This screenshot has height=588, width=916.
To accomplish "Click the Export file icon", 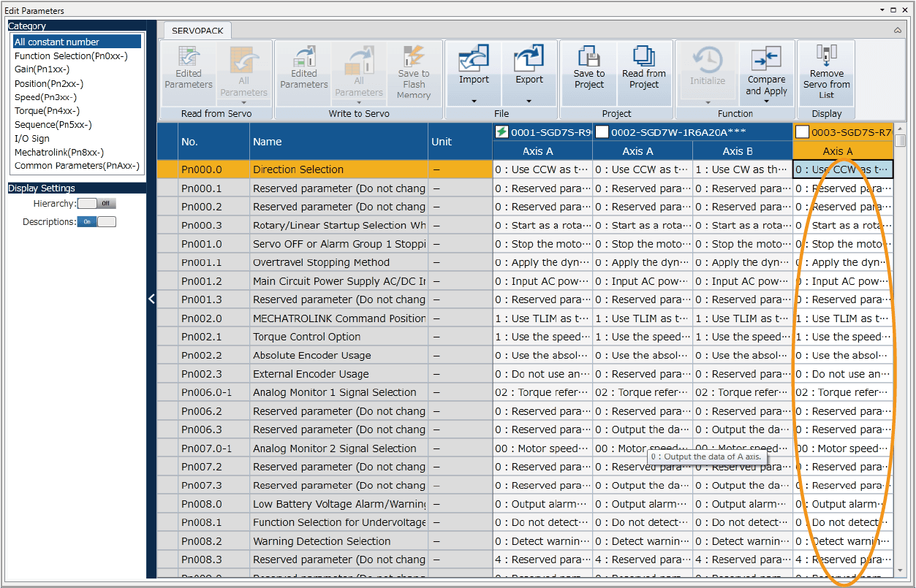I will 529,58.
